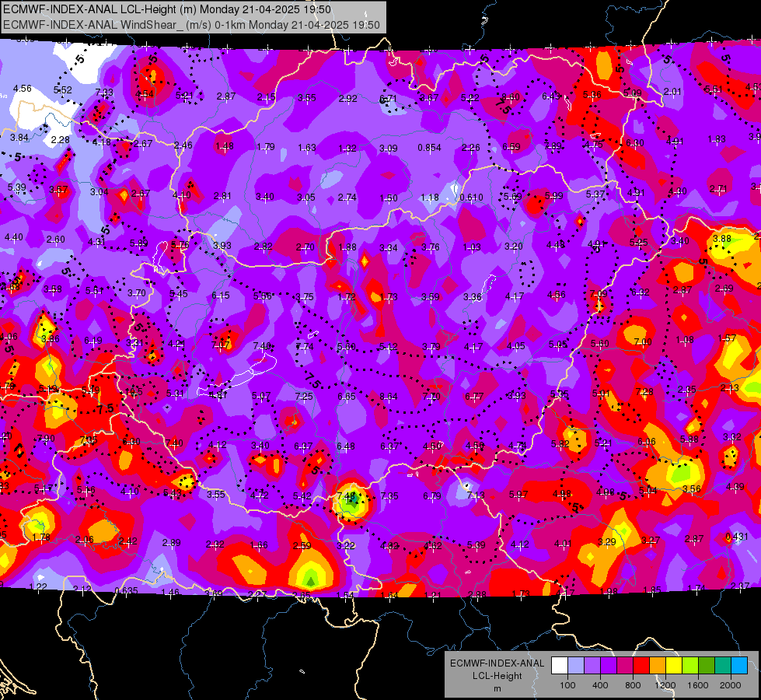Click ECMWF-INDEX-ANAL text in the legend box
Image resolution: width=761 pixels, height=700 pixels.
click(497, 663)
